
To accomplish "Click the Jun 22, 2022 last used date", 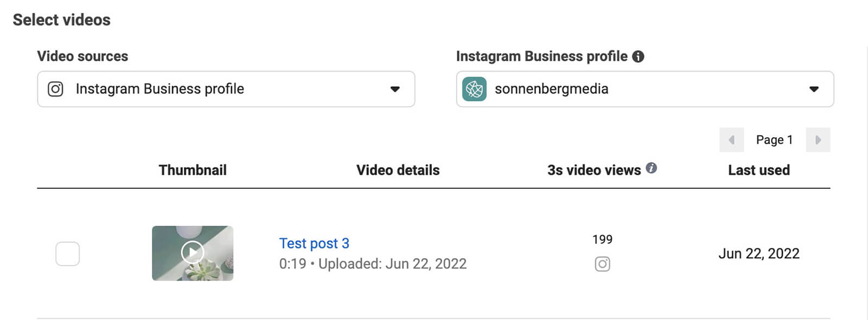I will point(758,254).
